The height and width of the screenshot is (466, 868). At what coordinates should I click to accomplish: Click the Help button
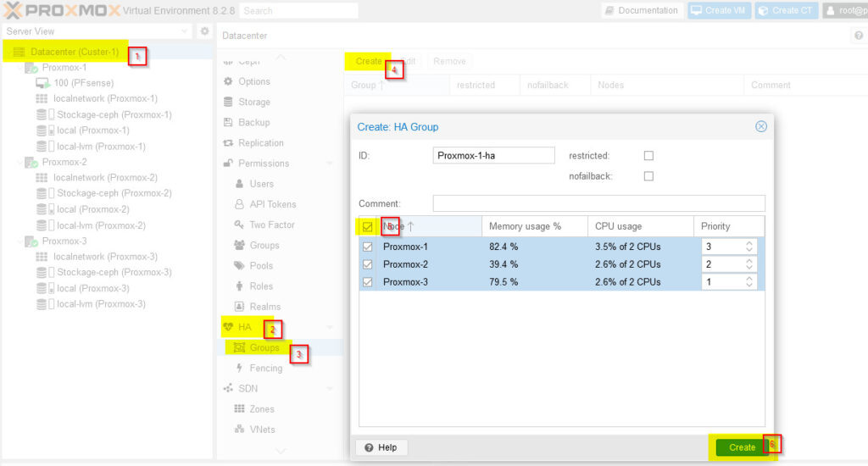[381, 447]
